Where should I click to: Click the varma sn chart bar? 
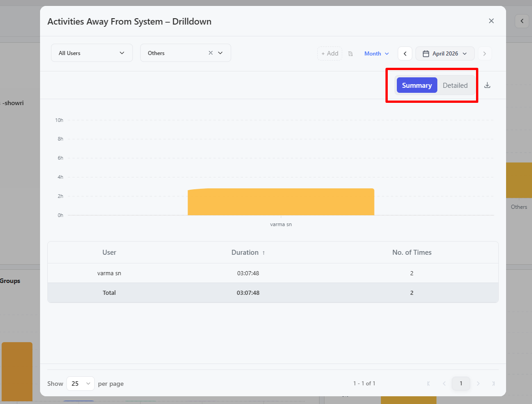(281, 202)
